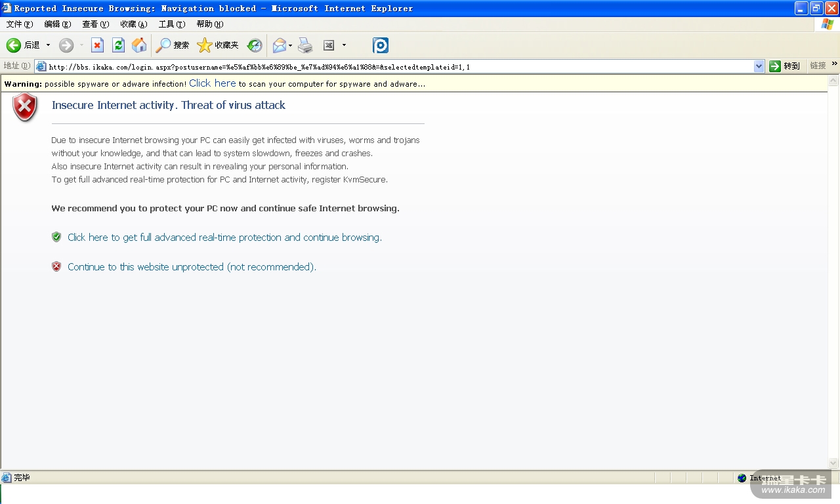Click the 'Insecure Internet activity. Threat of virus attack' heading
Screen dimensions: 840x504
[x=169, y=105]
